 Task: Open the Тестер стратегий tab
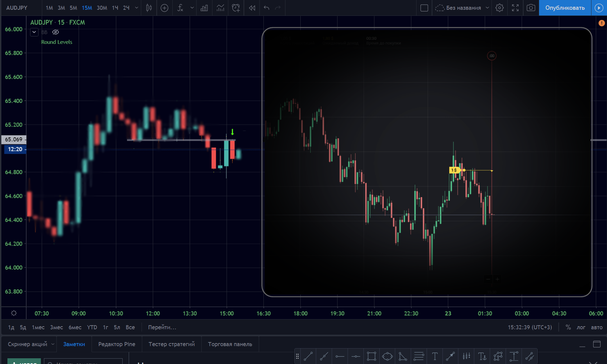[x=172, y=344]
